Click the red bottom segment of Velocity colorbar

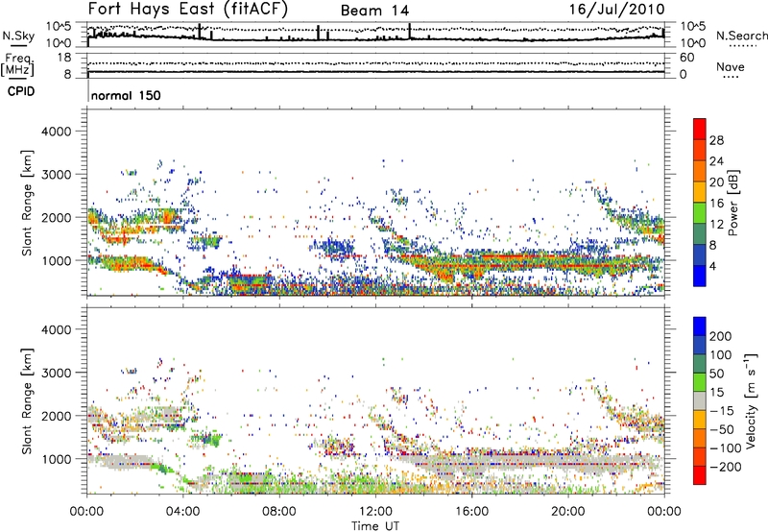click(x=700, y=475)
